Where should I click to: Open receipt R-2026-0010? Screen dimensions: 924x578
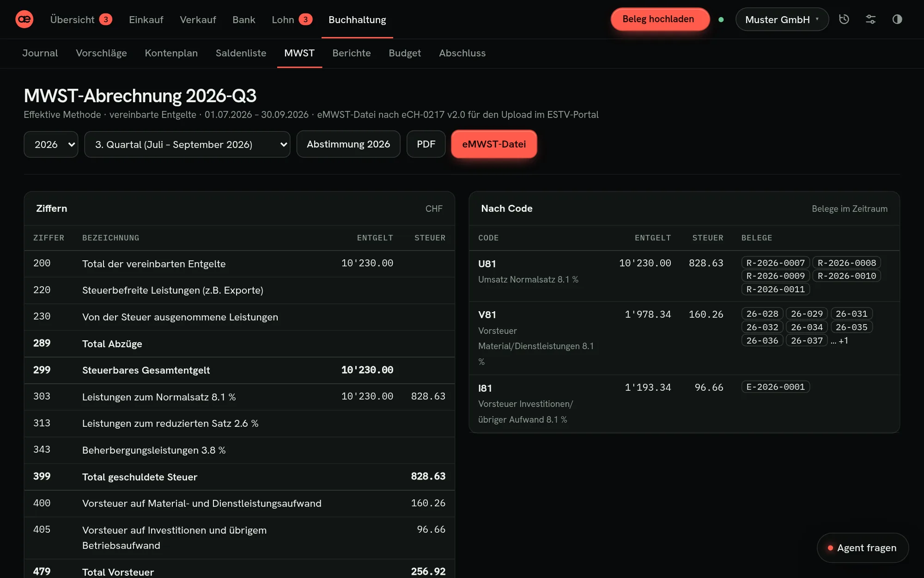click(847, 276)
